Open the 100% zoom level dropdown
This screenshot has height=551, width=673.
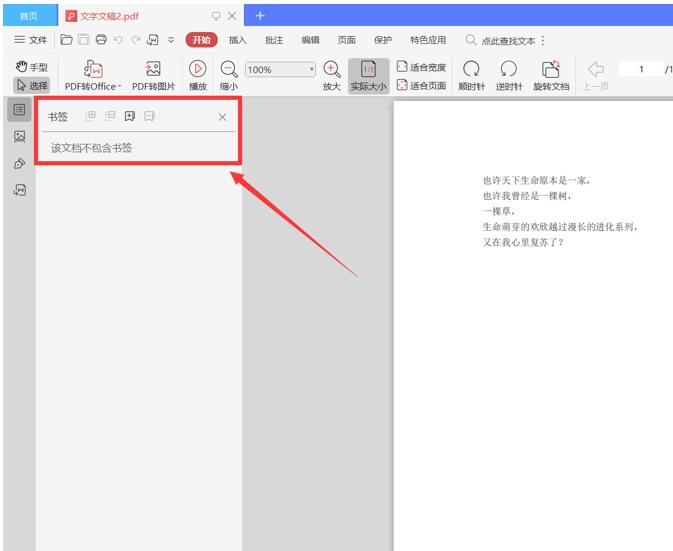(x=280, y=70)
